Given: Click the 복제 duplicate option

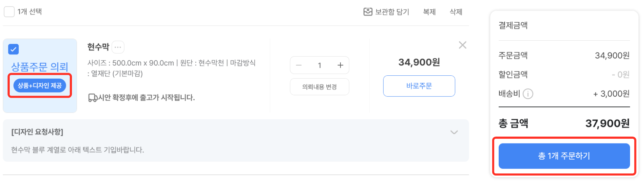Looking at the screenshot, I should 429,12.
